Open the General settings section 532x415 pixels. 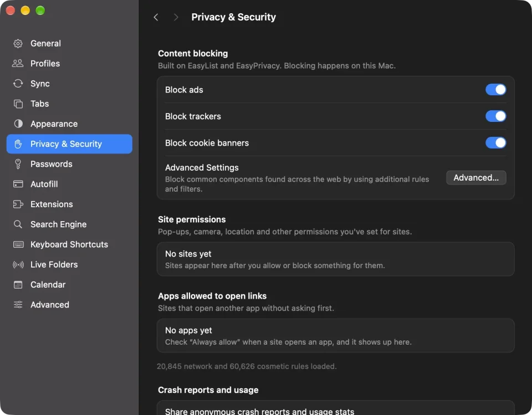pos(69,43)
